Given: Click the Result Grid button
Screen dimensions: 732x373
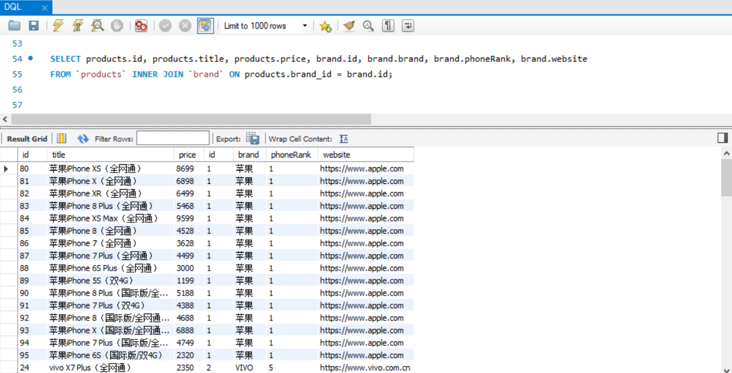Looking at the screenshot, I should coord(27,139).
